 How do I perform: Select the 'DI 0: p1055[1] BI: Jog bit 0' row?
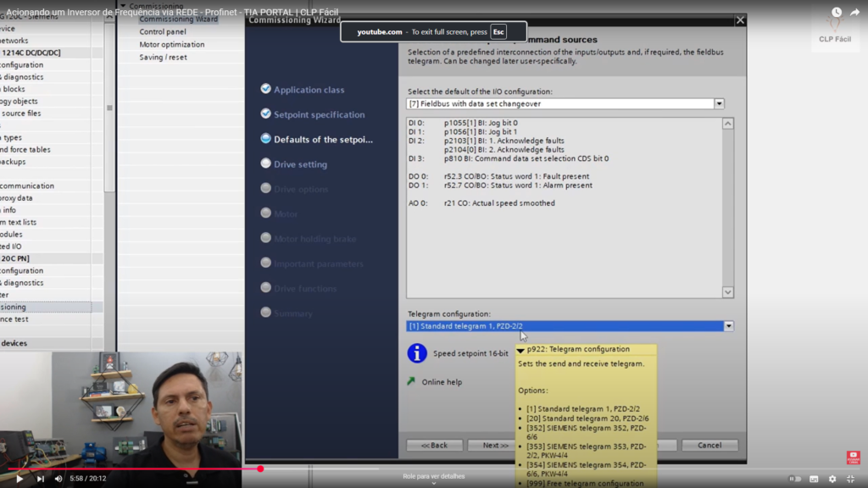point(464,123)
